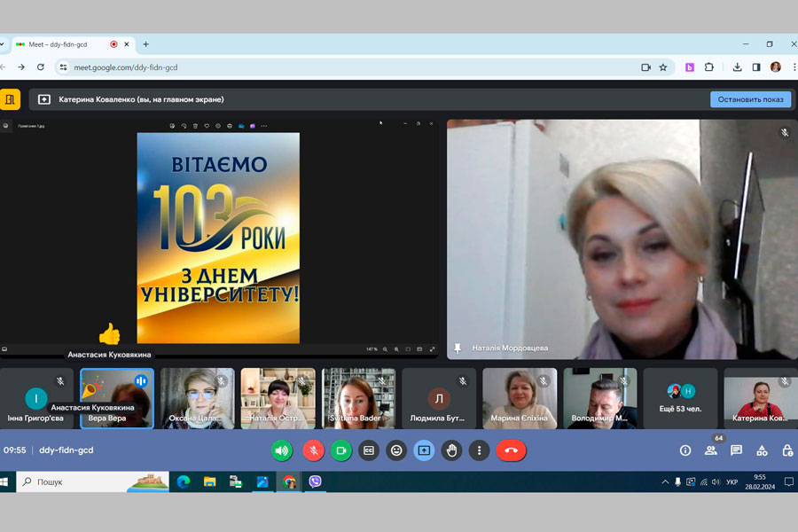The height and width of the screenshot is (532, 798).
Task: Open more options three-dot menu
Action: [479, 450]
